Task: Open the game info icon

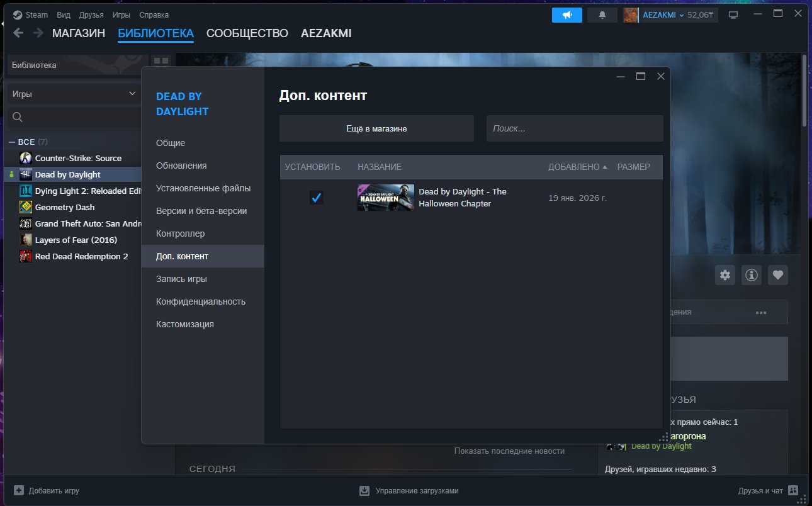Action: (752, 275)
